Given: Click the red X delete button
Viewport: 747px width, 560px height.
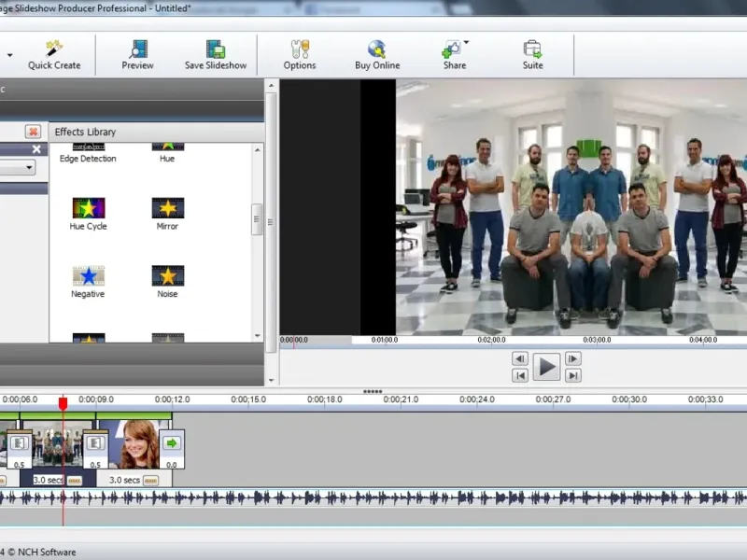Looking at the screenshot, I should tap(33, 132).
